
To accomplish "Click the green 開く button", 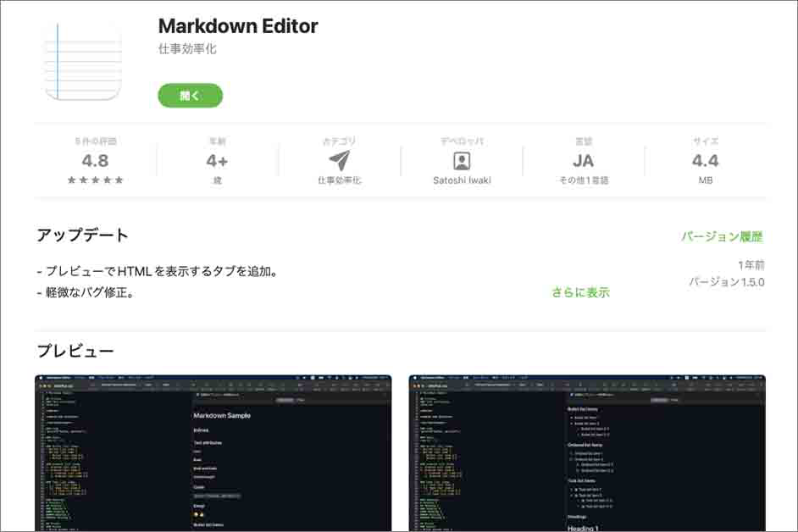I will click(190, 96).
